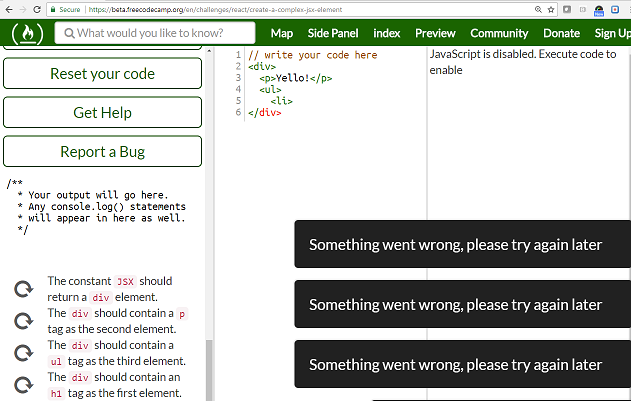Viewport: 631px width, 401px height.
Task: Click the Sign Up link
Action: pos(612,33)
